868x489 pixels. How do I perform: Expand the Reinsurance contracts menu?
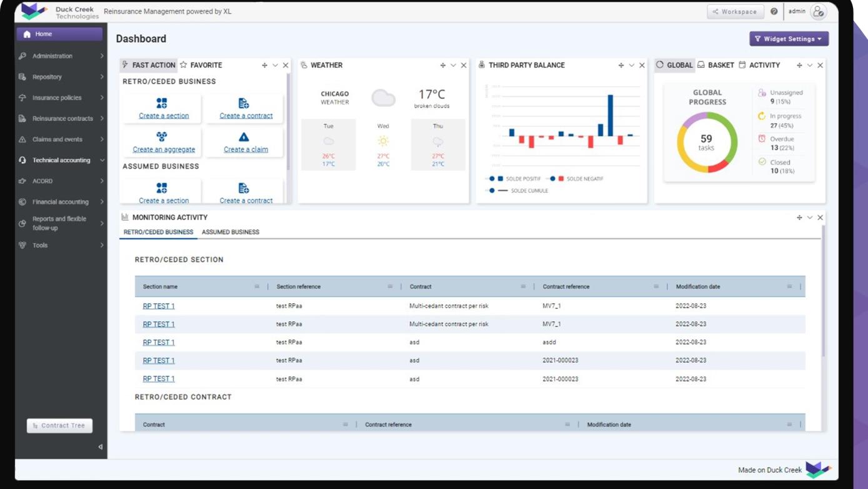[x=61, y=119]
